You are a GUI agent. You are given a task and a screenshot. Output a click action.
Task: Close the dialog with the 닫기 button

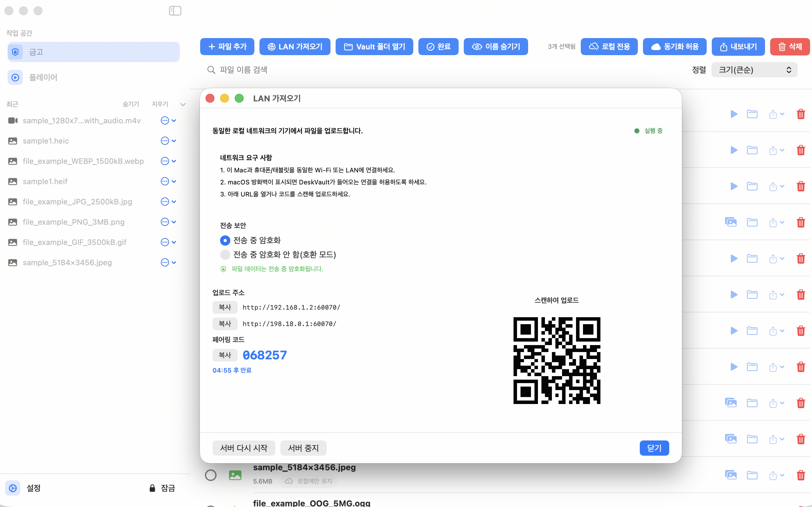pyautogui.click(x=654, y=448)
